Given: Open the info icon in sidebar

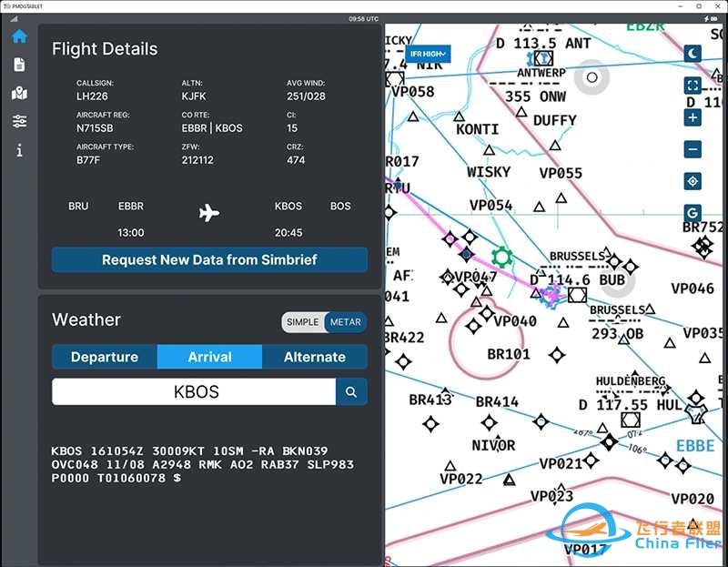Looking at the screenshot, I should (x=19, y=150).
